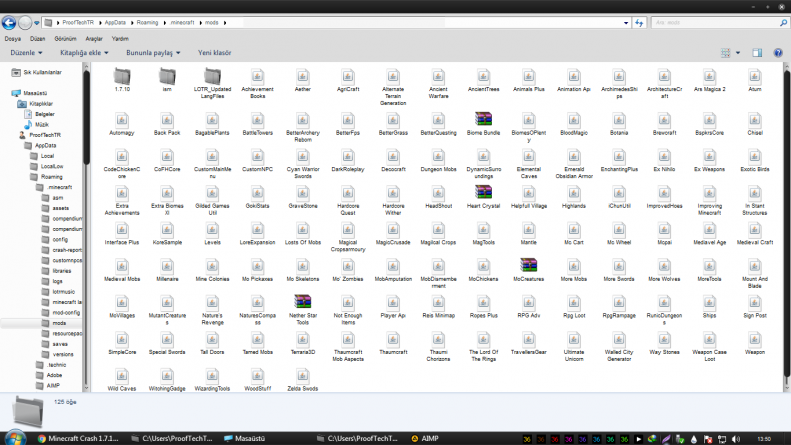Open the Düzen menu
This screenshot has height=445, width=791.
(x=37, y=38)
